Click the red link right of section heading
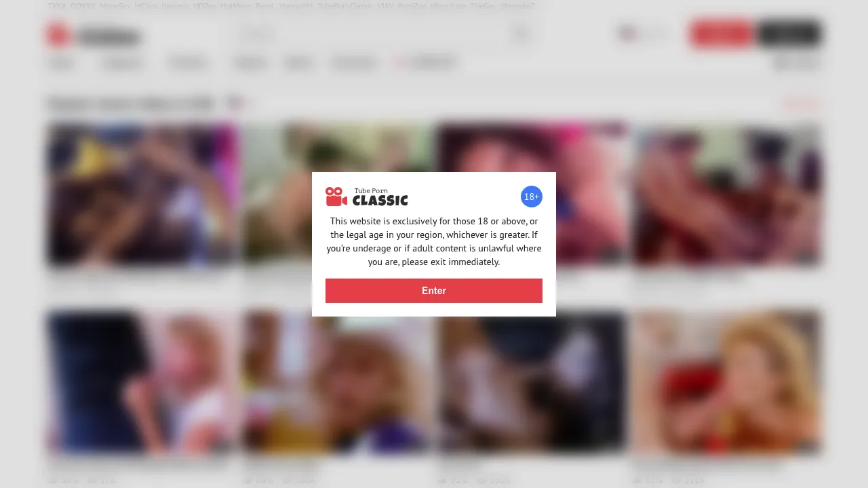Screen dimensions: 868x488 802,104
